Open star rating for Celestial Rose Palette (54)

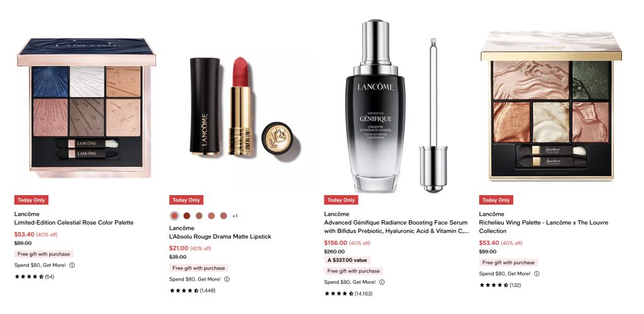[x=34, y=277]
